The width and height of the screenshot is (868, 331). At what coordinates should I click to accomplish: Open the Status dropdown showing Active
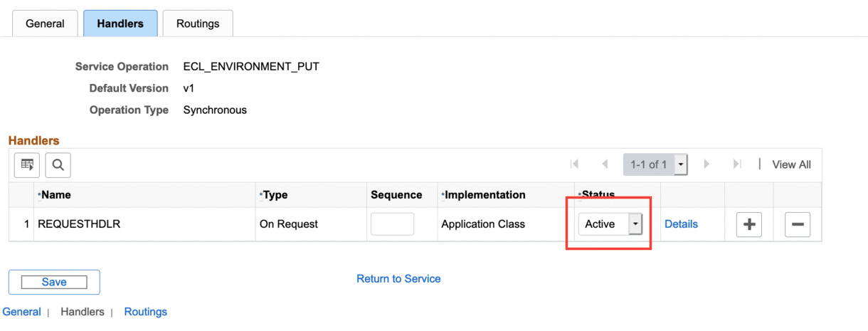[x=610, y=224]
